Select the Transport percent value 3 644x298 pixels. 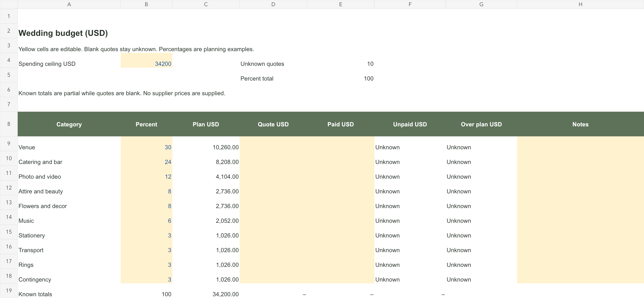[x=146, y=247]
